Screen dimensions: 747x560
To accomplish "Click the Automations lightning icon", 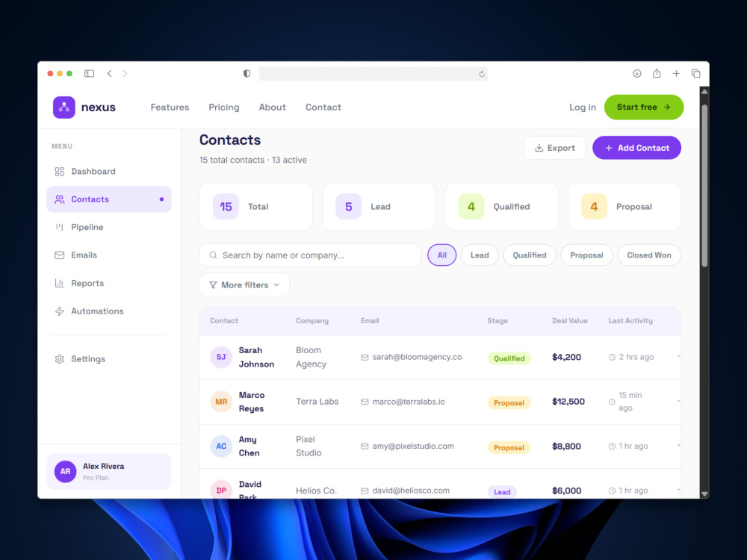I will (x=60, y=311).
